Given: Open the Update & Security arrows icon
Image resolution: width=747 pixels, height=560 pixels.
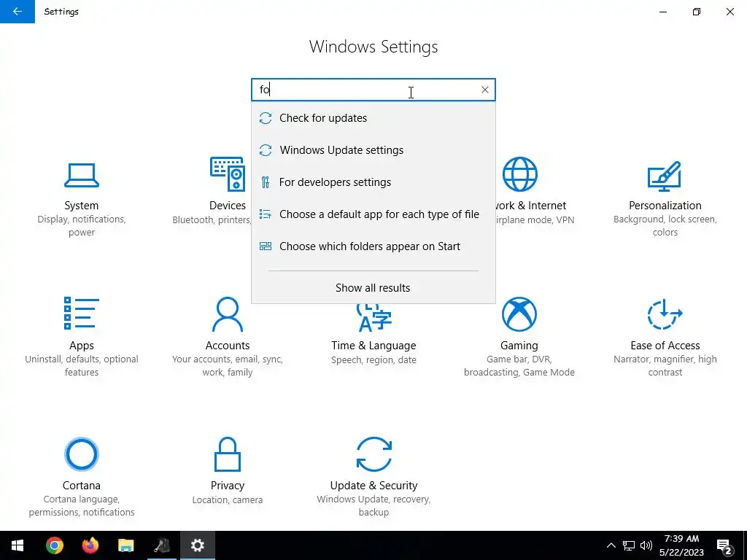Looking at the screenshot, I should pos(374,454).
